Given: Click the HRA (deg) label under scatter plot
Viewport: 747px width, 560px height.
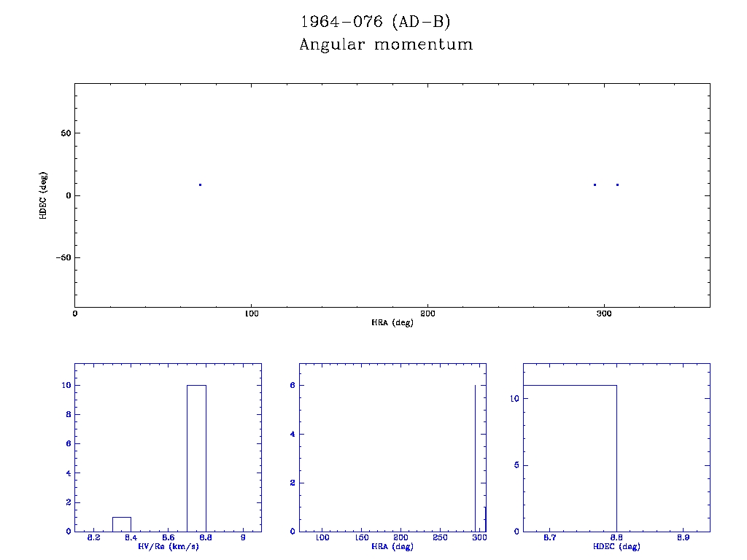Looking at the screenshot, I should click(392, 322).
